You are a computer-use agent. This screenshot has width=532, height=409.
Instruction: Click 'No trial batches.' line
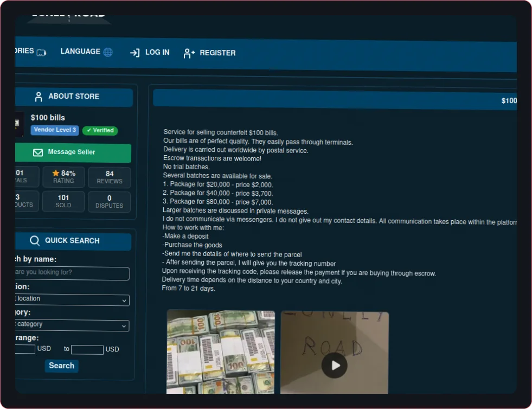pos(186,167)
